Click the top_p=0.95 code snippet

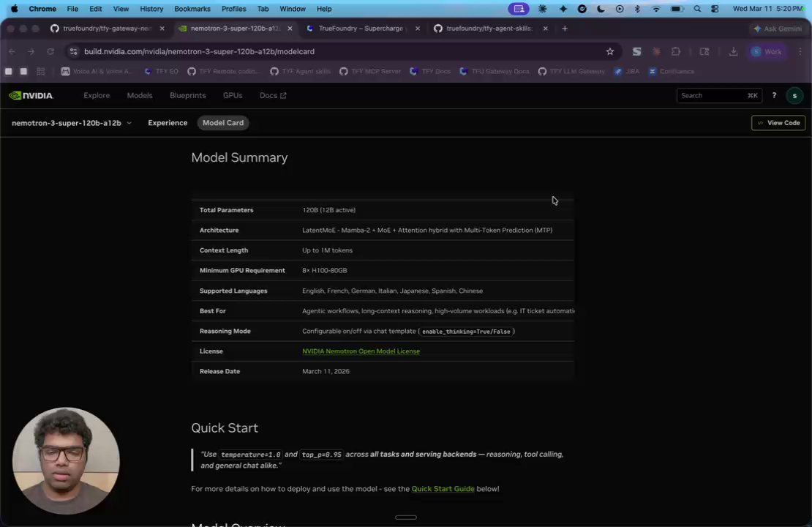(x=321, y=455)
